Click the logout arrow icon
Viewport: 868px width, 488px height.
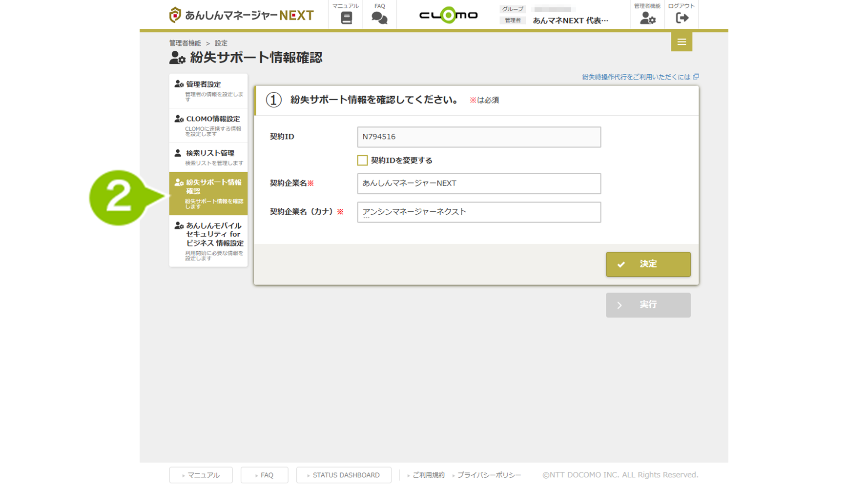click(x=682, y=18)
